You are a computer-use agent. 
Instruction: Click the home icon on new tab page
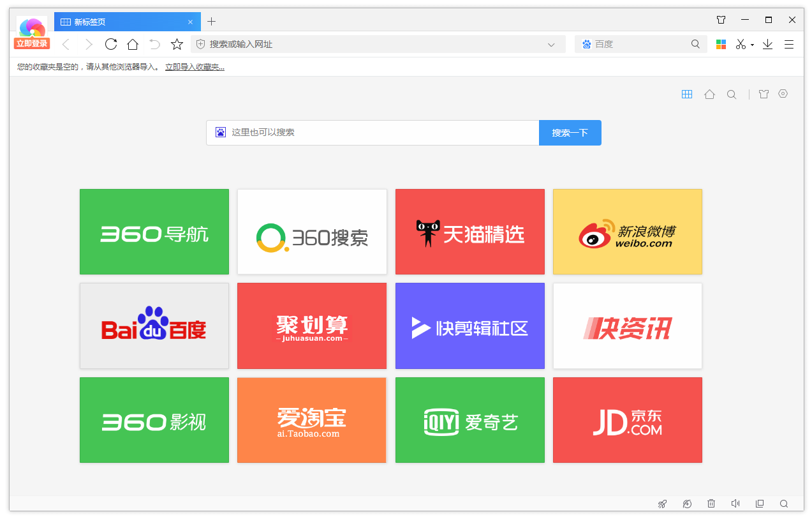pos(709,94)
